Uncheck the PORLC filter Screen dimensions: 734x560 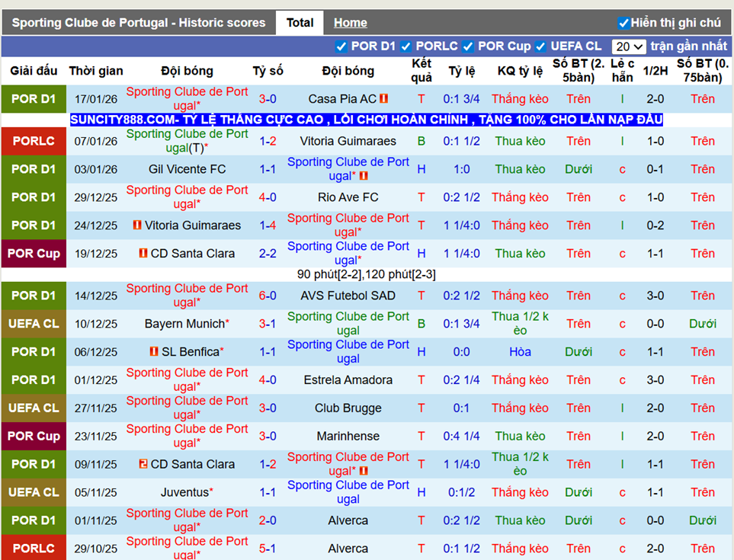(405, 46)
